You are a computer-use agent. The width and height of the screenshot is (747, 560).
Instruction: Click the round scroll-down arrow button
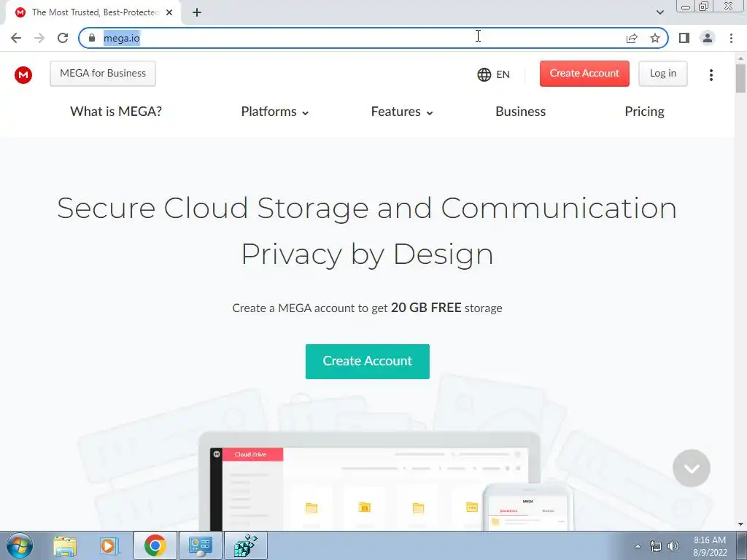[692, 468]
